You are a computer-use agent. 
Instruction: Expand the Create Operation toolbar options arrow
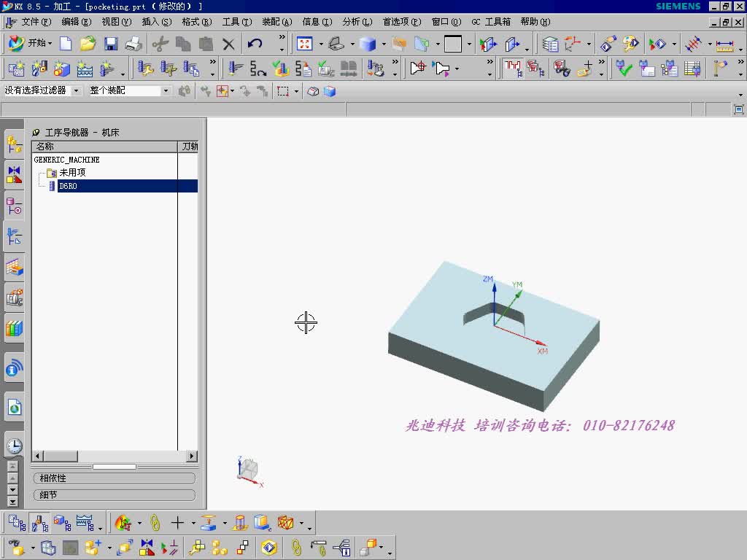click(123, 74)
